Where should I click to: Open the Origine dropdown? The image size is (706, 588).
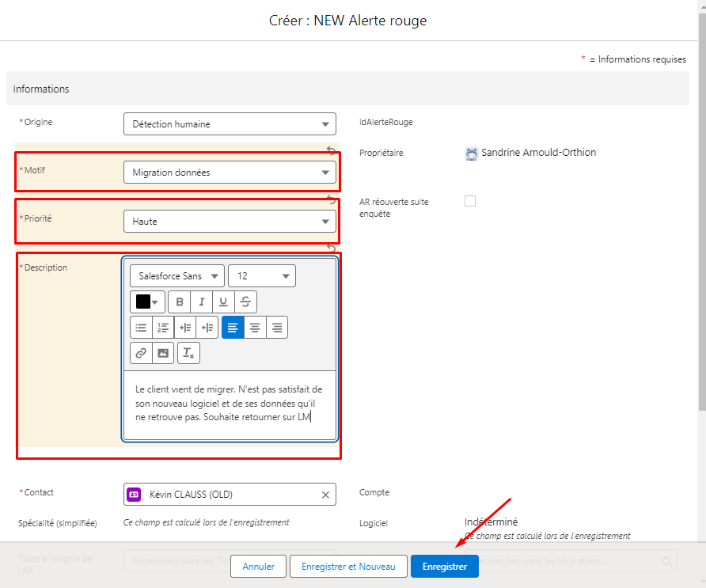click(x=230, y=123)
